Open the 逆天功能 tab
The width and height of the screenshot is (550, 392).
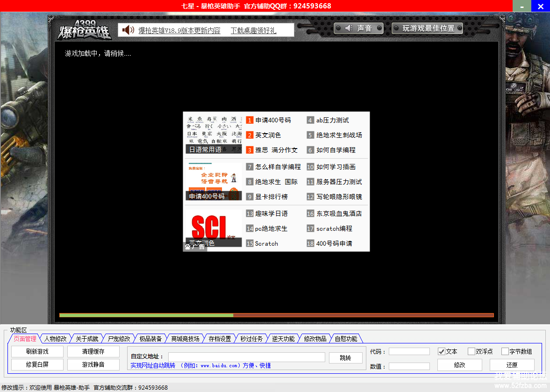click(x=283, y=339)
